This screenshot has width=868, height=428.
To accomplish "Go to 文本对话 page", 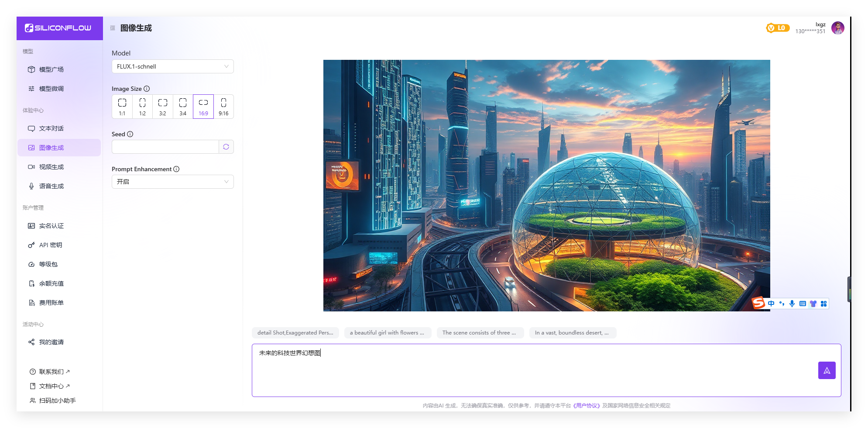I will click(59, 128).
